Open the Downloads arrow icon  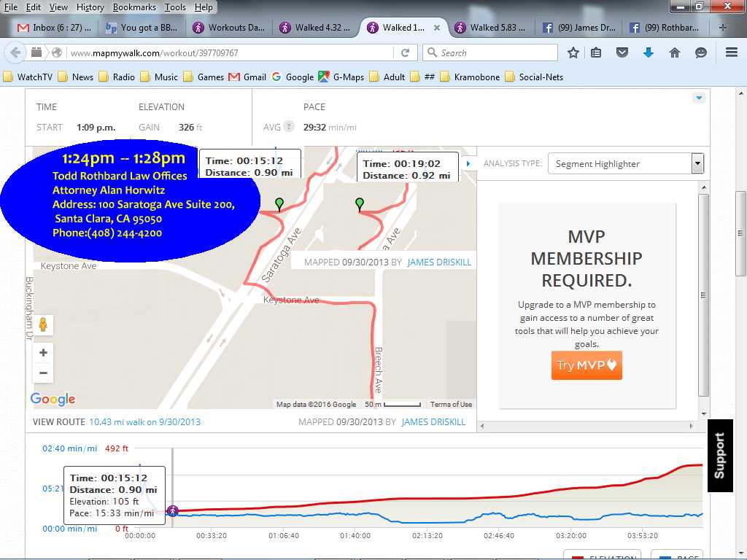tap(649, 52)
